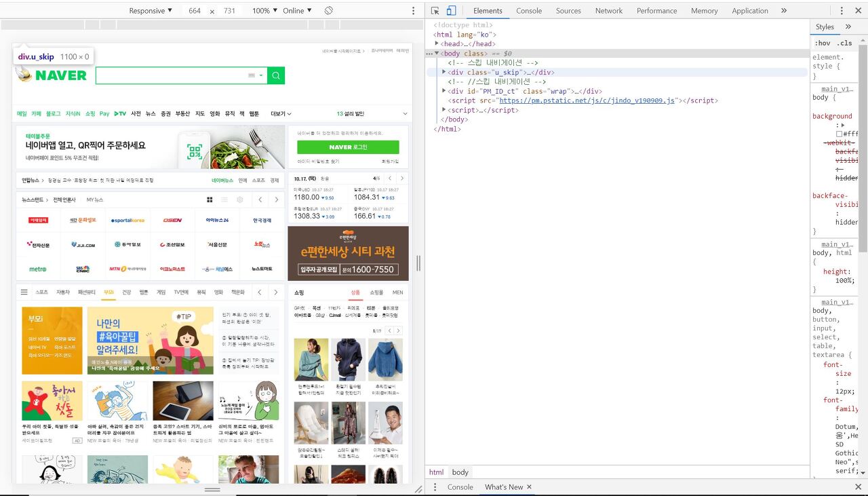
Task: Click the ▶TV icon in Naver menu
Action: click(120, 113)
